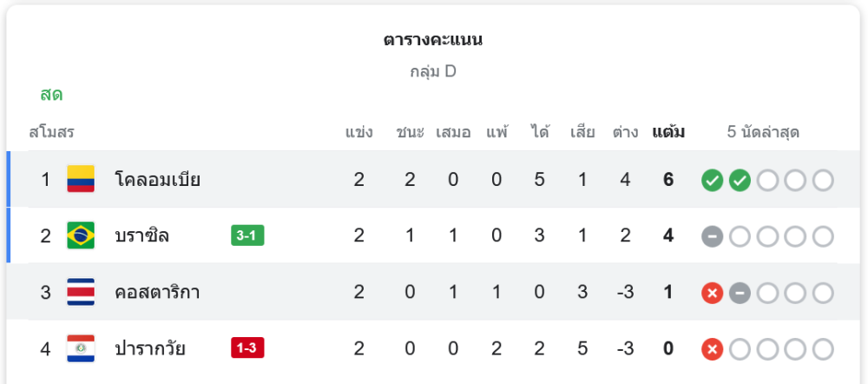Click Costa Rica's red loss icon
This screenshot has height=384, width=868.
coord(712,293)
